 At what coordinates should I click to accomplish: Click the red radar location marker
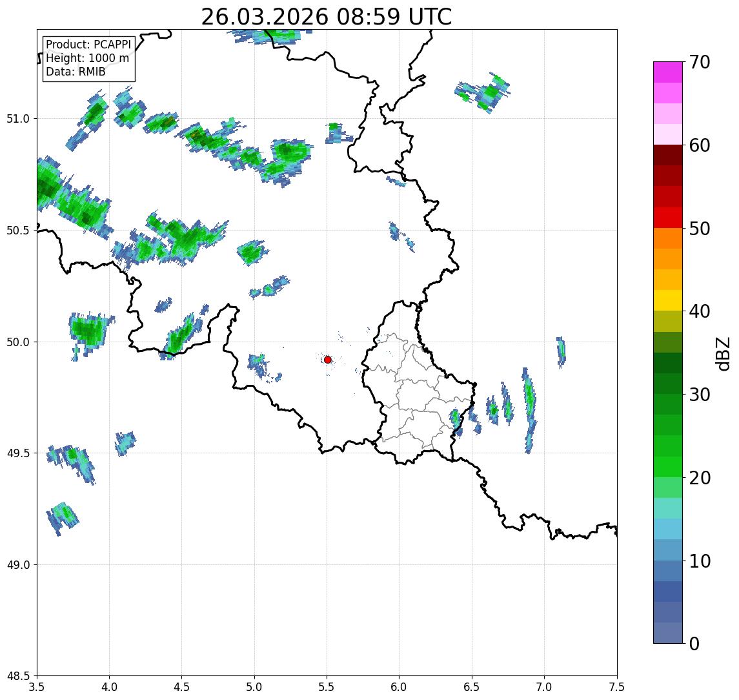point(328,360)
